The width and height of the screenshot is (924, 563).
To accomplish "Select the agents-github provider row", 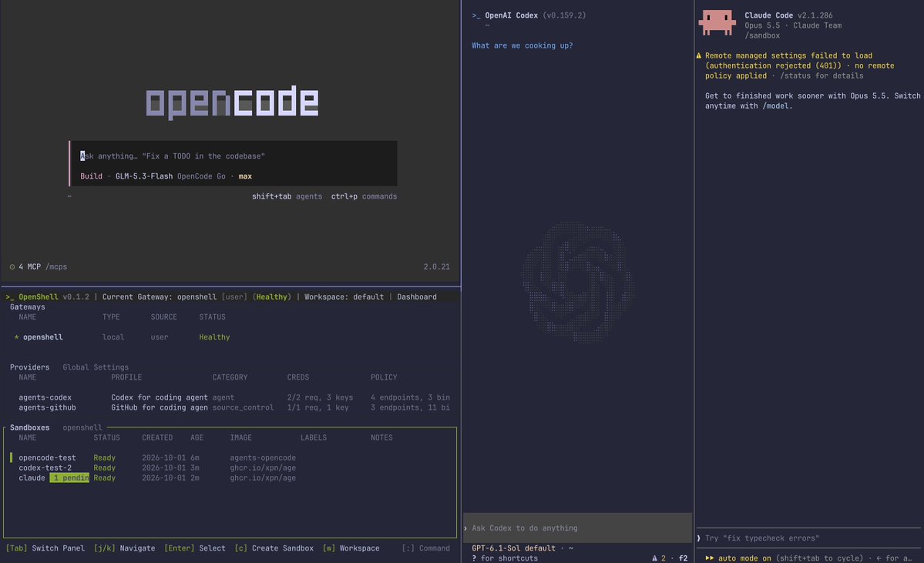I will [x=234, y=407].
